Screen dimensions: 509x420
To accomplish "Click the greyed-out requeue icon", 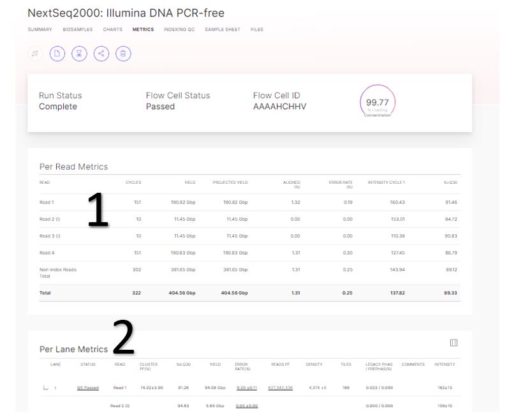I will 35,54.
